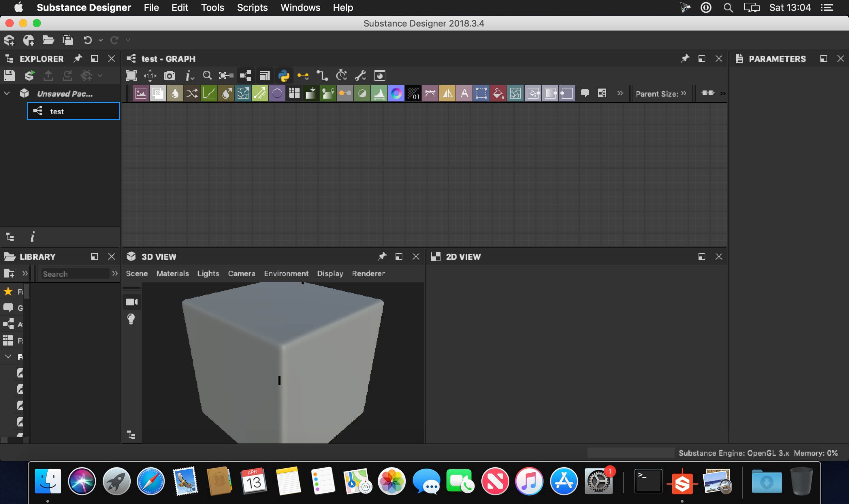Toggle the 3D view camera icon

coord(131,302)
